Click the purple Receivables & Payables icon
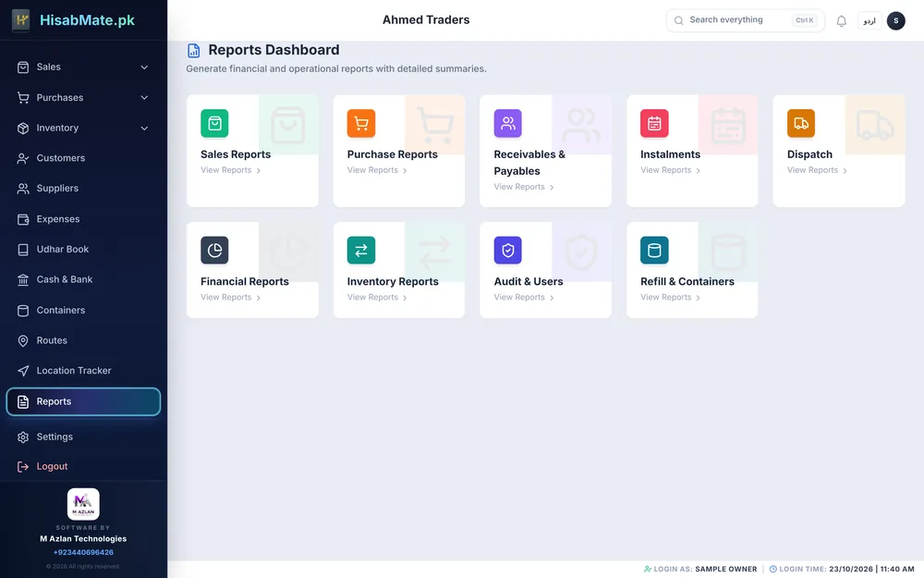Viewport: 924px width, 578px height. [508, 123]
